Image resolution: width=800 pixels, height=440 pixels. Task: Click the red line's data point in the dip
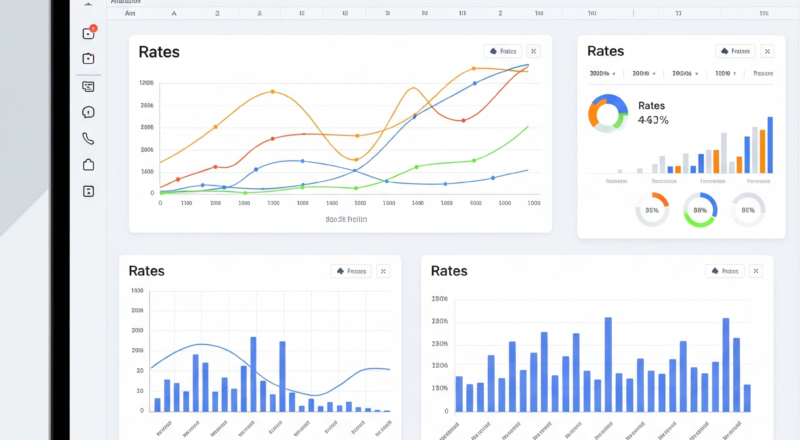[x=463, y=120]
